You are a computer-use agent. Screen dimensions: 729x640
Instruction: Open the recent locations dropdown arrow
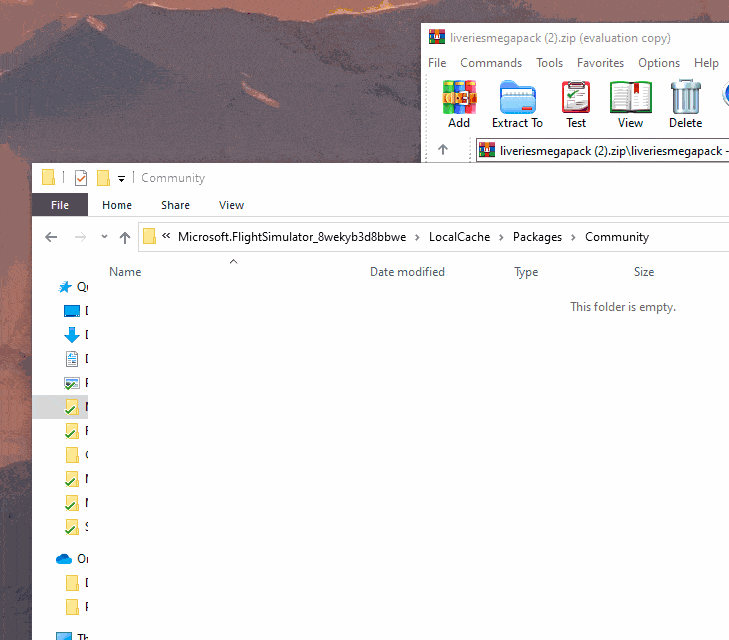104,237
